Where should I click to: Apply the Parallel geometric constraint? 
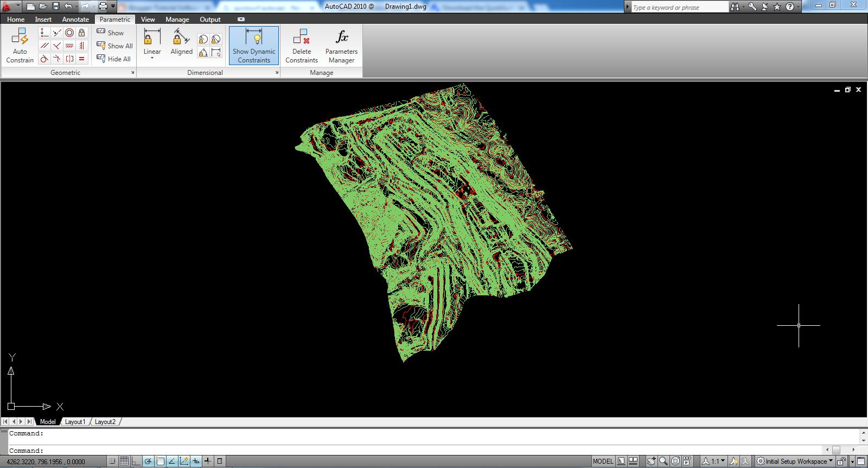(x=44, y=46)
